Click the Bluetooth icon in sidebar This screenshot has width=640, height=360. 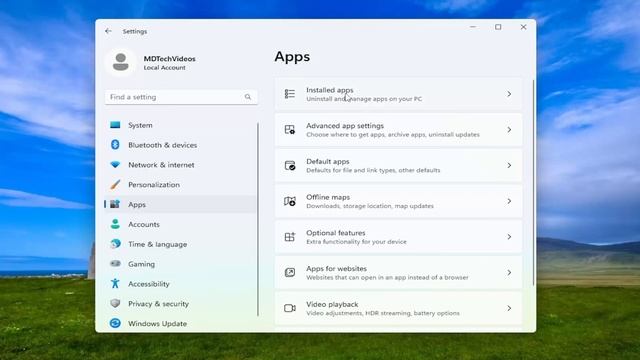coord(115,144)
